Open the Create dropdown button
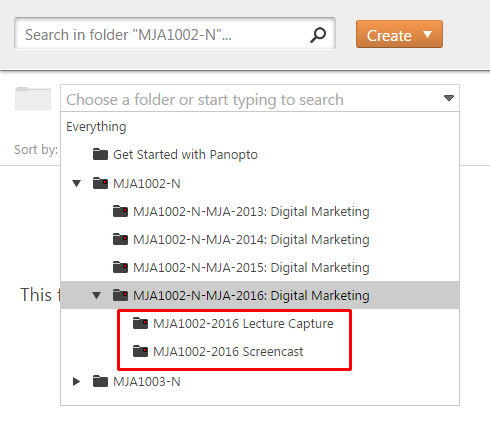Screen dimensions: 490x421 click(x=399, y=34)
